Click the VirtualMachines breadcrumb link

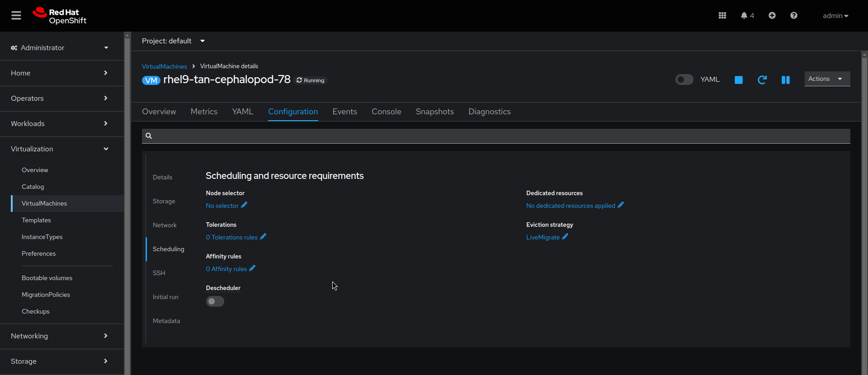click(164, 66)
